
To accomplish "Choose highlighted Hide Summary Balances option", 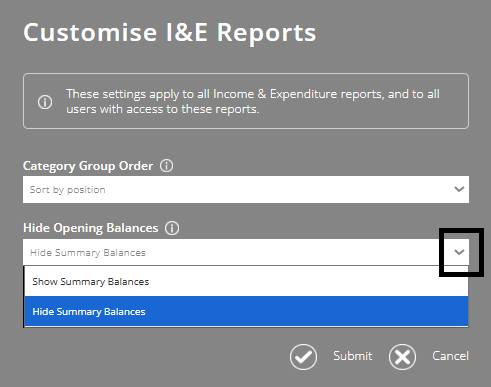I will (246, 311).
